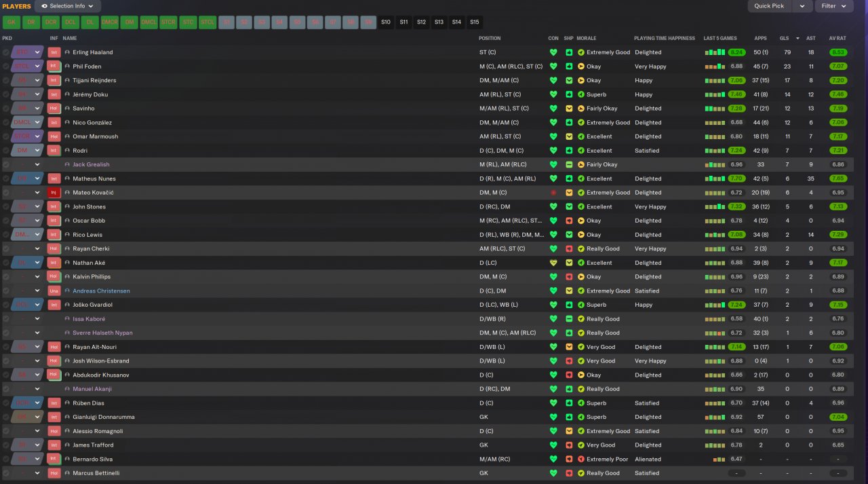Click the sharpness icon for Rayan Aït-Nouri
868x484 pixels.
pos(569,347)
